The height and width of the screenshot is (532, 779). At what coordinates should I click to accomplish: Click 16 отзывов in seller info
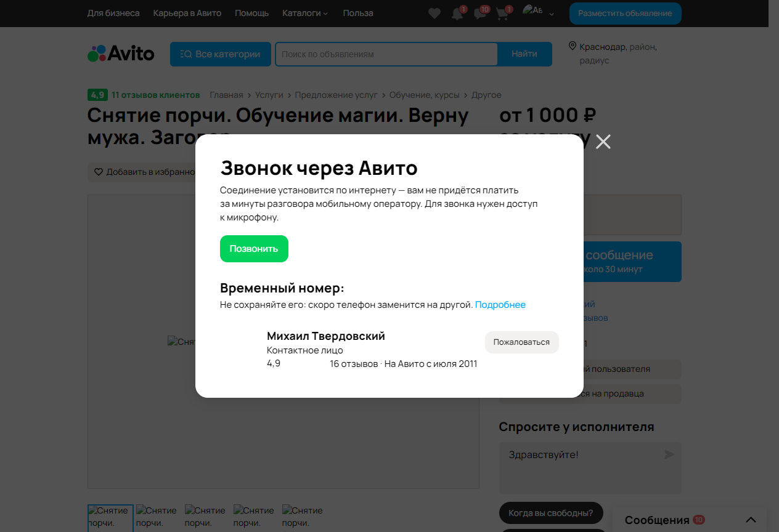tap(354, 364)
